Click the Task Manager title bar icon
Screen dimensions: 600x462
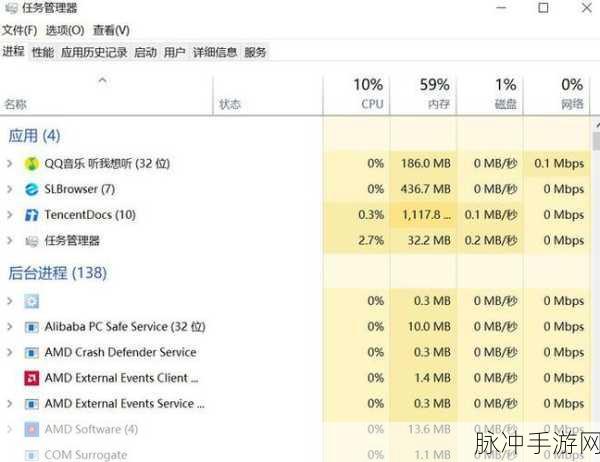tap(11, 8)
